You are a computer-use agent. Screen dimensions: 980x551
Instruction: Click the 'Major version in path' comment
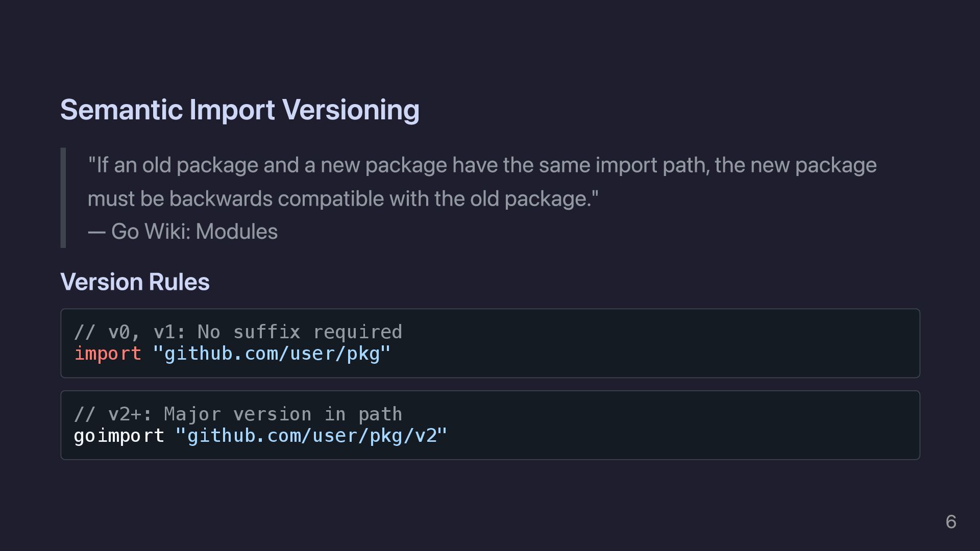[283, 414]
